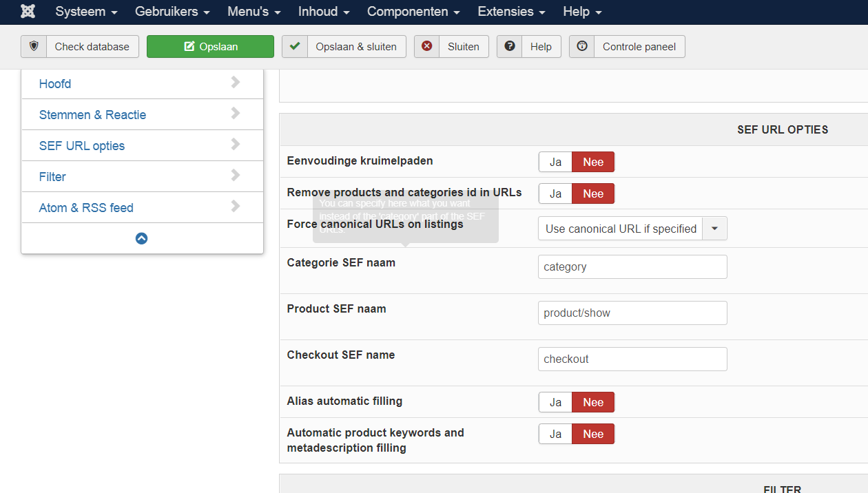Image resolution: width=868 pixels, height=493 pixels.
Task: Set automatic product keywords filling to Ja
Action: coord(555,434)
